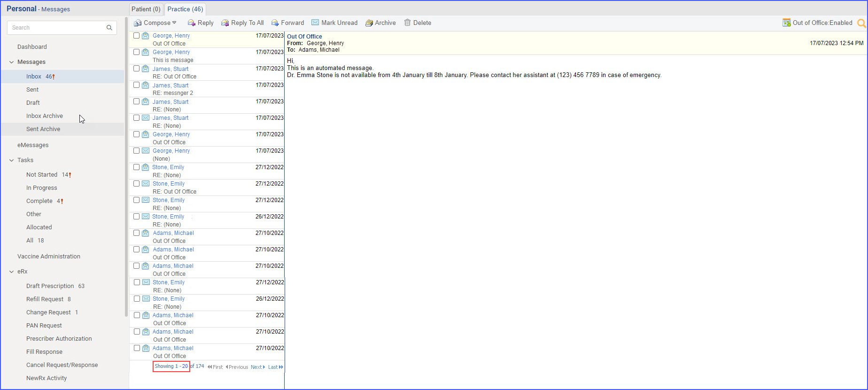
Task: Click envelope icon of George, Henry '(None)' message
Action: point(146,151)
